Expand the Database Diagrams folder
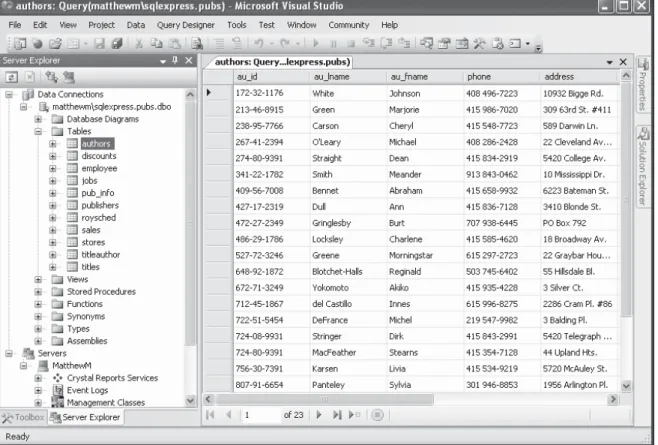 point(38,119)
